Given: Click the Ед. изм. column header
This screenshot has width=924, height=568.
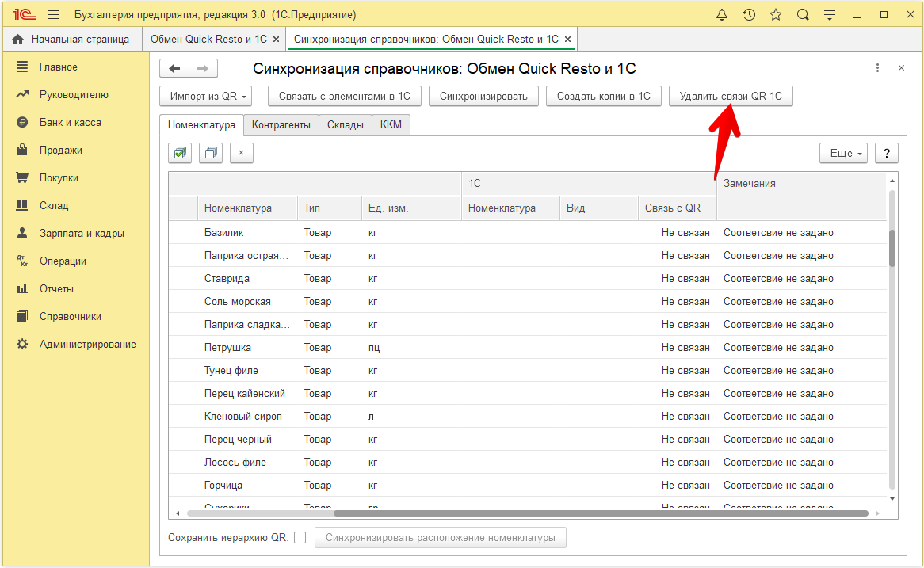Looking at the screenshot, I should tap(411, 208).
